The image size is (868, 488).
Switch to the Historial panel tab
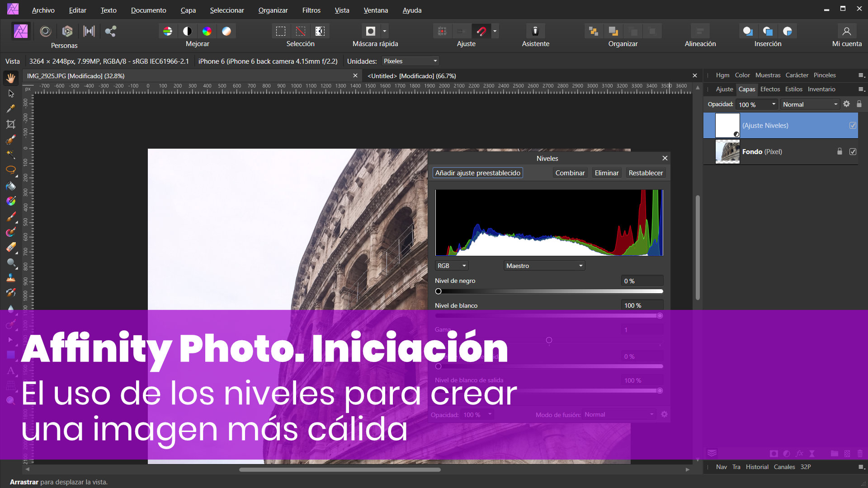point(757,467)
